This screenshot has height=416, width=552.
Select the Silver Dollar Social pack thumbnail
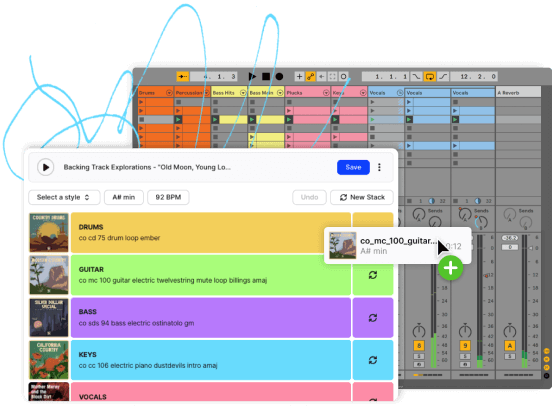pos(49,317)
